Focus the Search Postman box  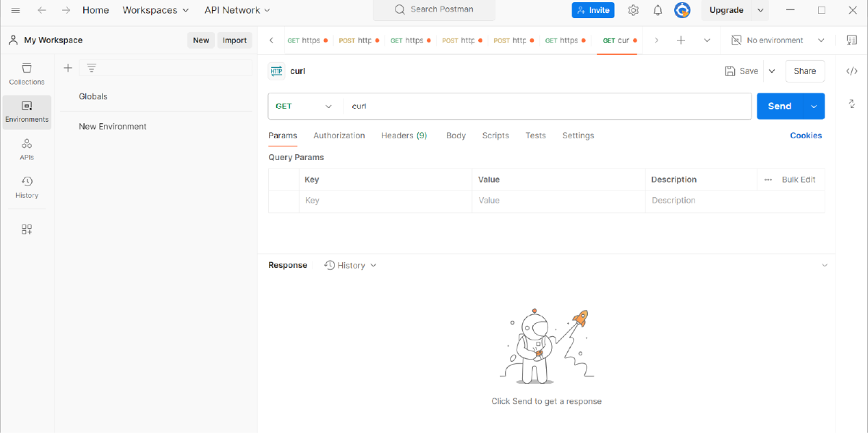[x=434, y=10]
